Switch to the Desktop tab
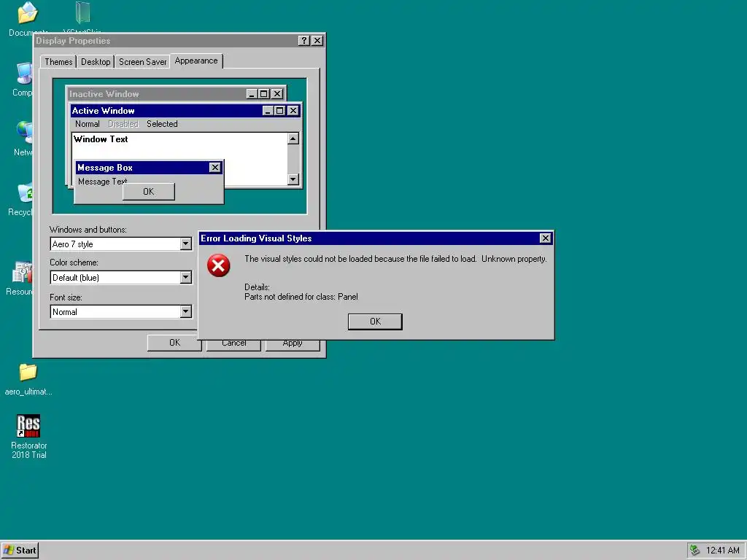747x560 pixels. click(96, 62)
